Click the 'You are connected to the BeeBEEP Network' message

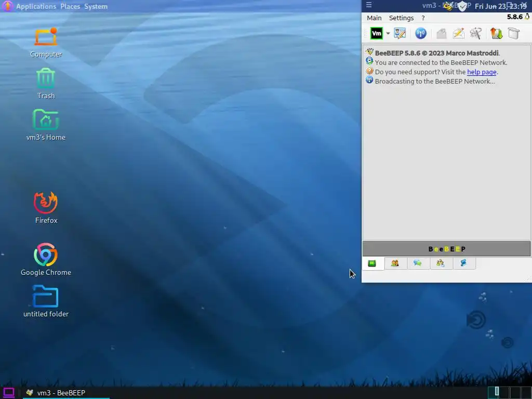coord(441,62)
